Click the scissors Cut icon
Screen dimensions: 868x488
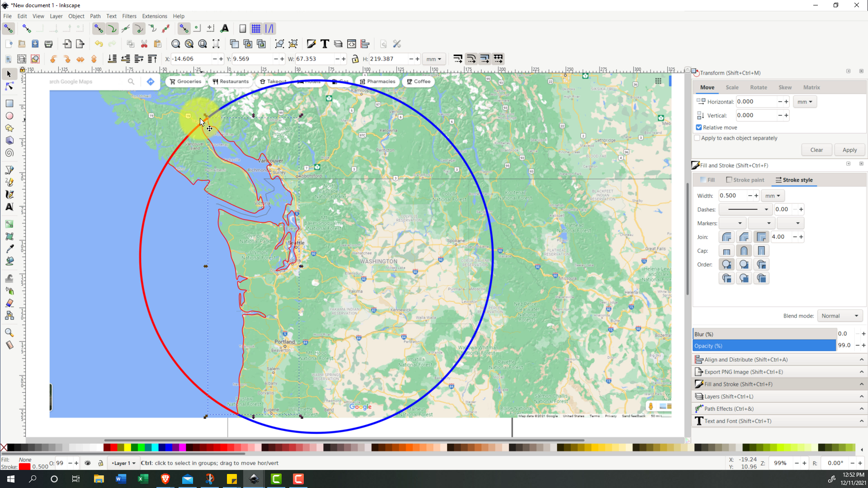pyautogui.click(x=144, y=44)
